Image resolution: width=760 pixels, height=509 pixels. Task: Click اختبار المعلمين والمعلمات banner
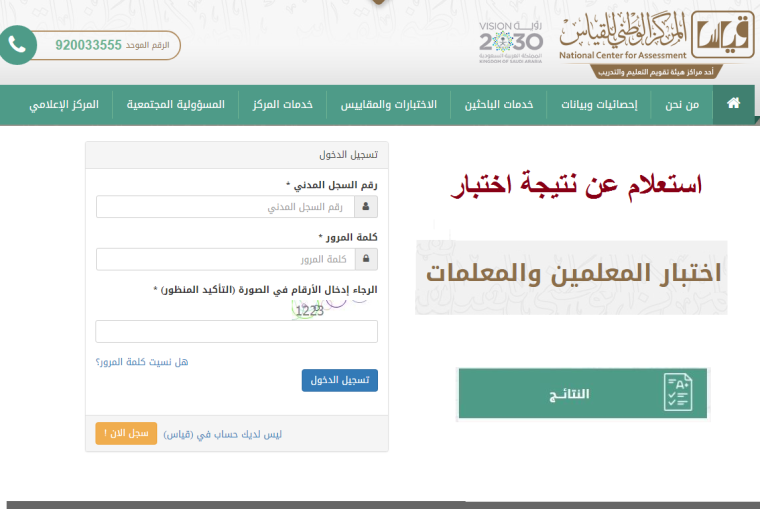click(571, 277)
